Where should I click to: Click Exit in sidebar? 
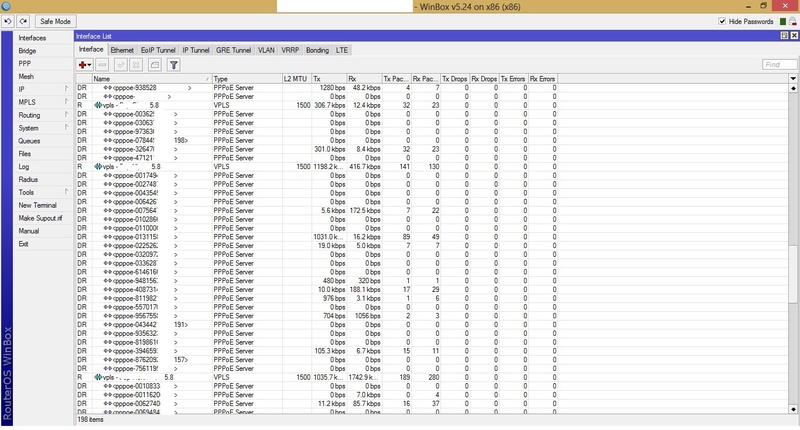(23, 244)
